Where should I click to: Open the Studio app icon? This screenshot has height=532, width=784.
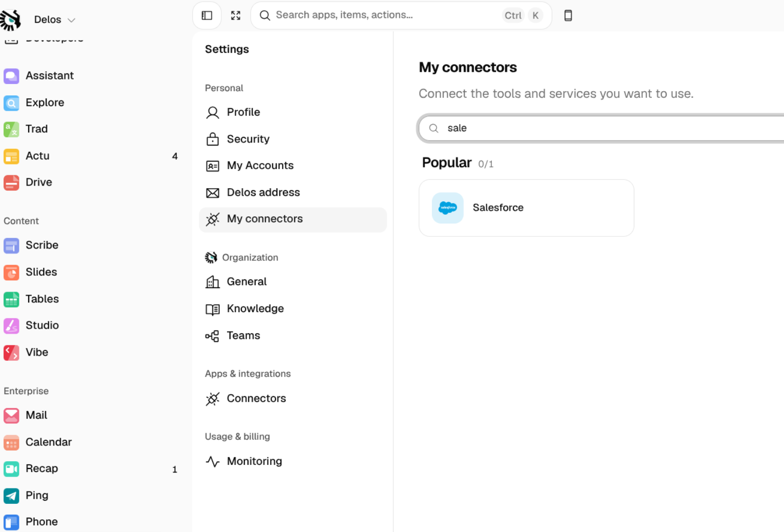[11, 325]
